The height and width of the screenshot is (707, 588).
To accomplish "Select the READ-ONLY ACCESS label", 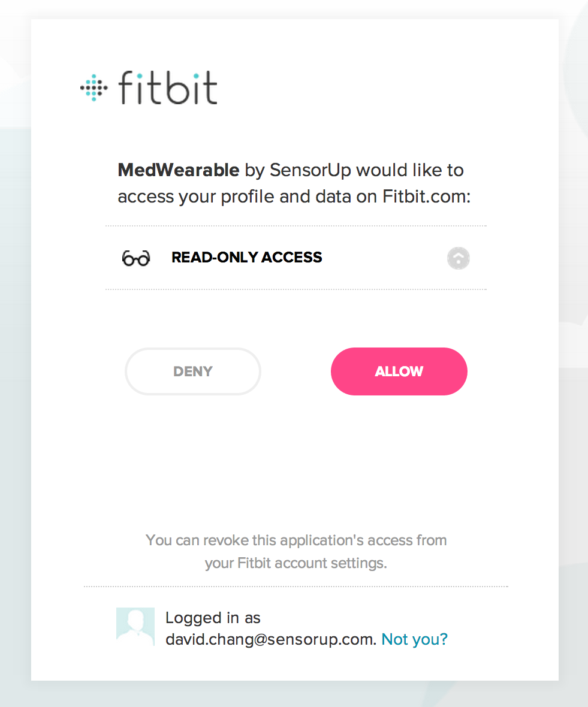I will 247,258.
